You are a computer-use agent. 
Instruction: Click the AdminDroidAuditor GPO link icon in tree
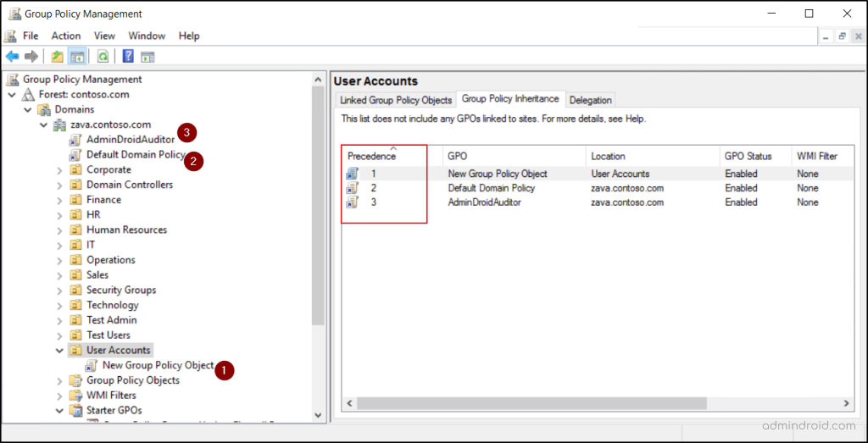tap(75, 140)
